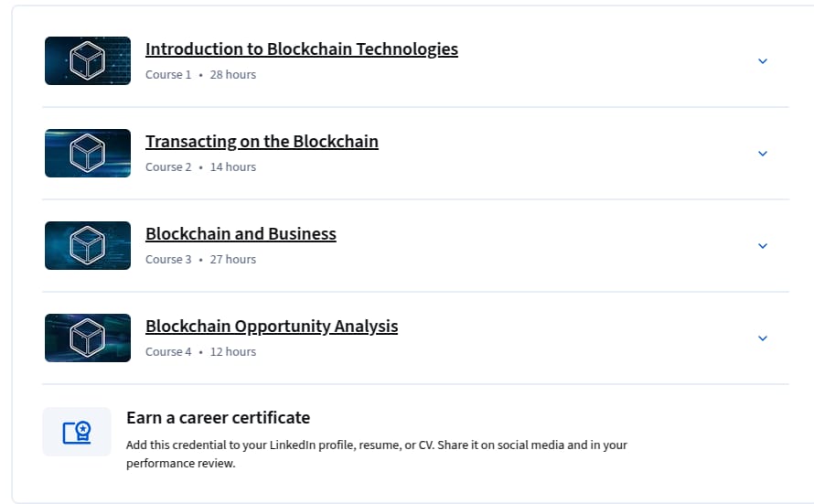Select the Blockchain and Business course thumbnail
The height and width of the screenshot is (504, 814).
click(x=88, y=245)
